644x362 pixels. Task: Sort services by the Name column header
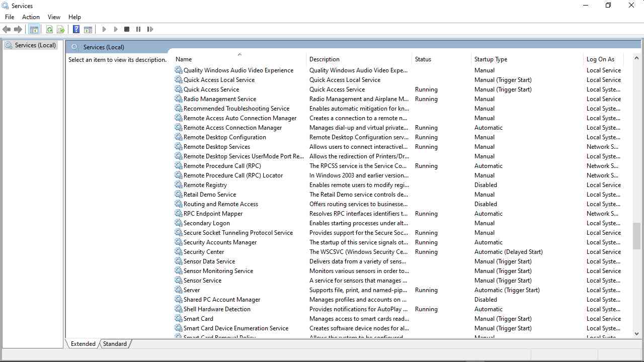click(x=184, y=59)
